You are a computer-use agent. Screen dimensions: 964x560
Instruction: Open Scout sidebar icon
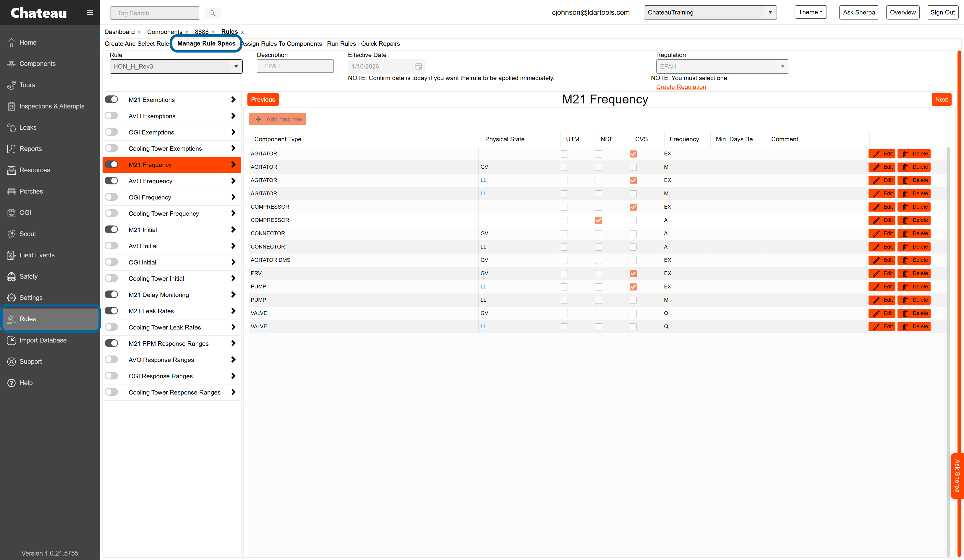click(12, 234)
